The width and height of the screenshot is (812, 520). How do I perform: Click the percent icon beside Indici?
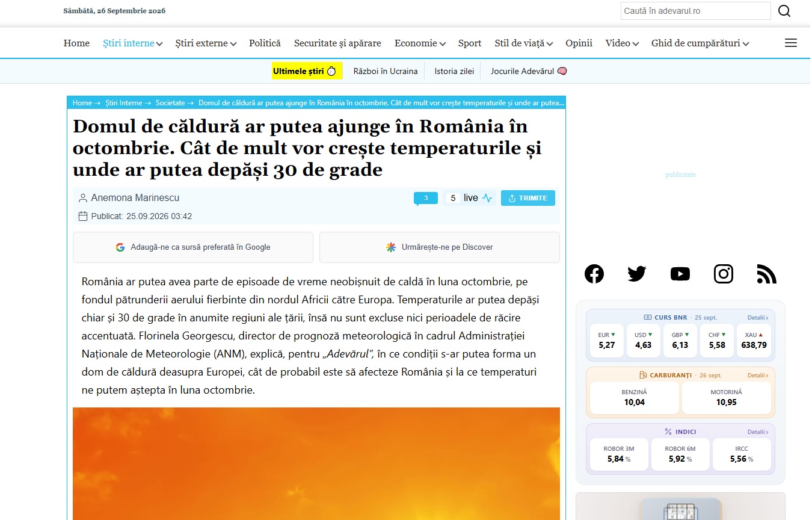pyautogui.click(x=668, y=432)
